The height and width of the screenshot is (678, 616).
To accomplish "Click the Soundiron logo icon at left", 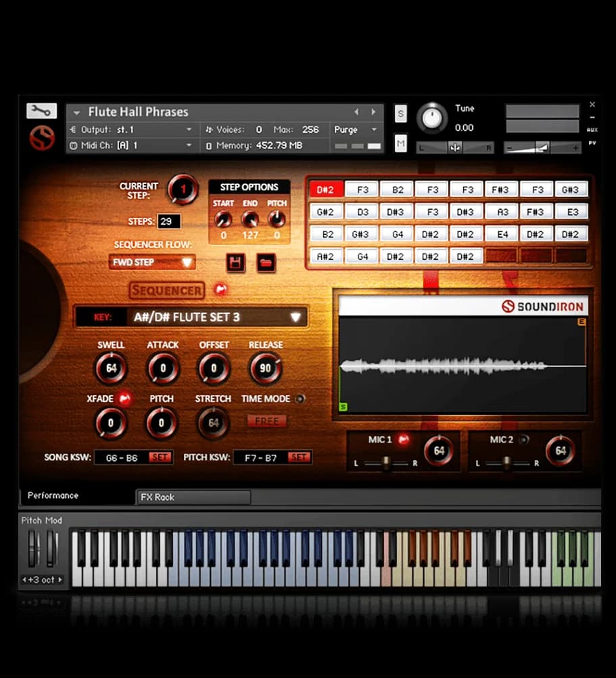I will [41, 139].
